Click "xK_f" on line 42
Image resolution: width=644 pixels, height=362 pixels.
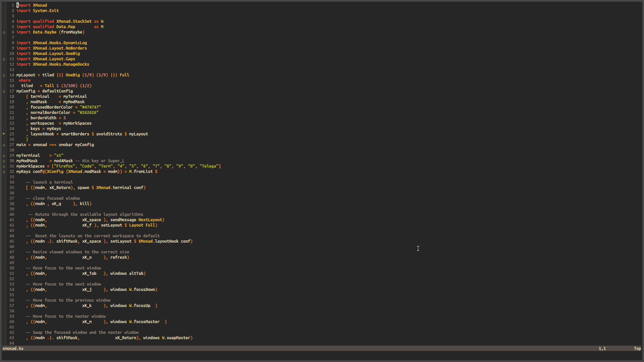87,225
